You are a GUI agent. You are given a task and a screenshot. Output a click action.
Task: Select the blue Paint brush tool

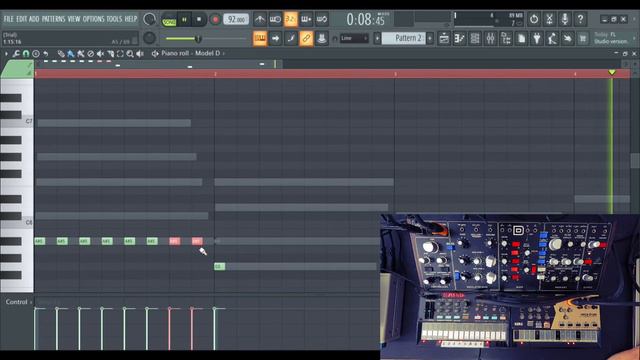tap(71, 53)
